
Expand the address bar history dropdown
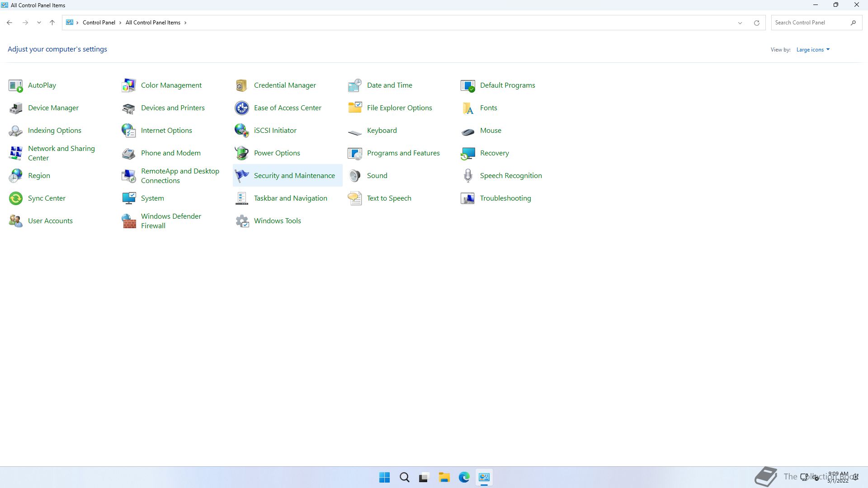[740, 23]
